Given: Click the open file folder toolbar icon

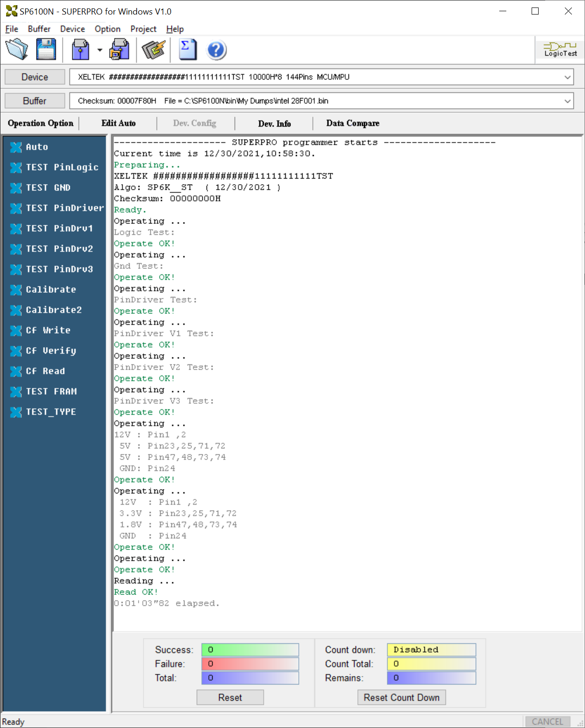Looking at the screenshot, I should tap(17, 49).
